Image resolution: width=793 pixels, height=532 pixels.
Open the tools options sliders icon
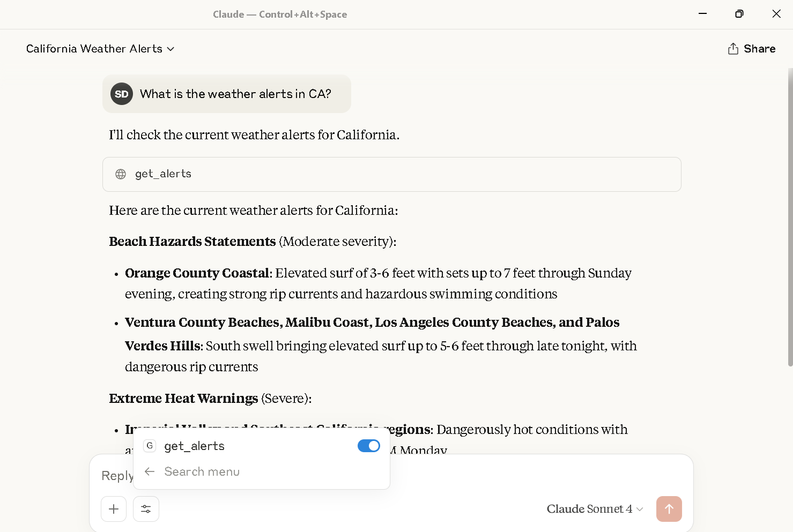pos(146,509)
